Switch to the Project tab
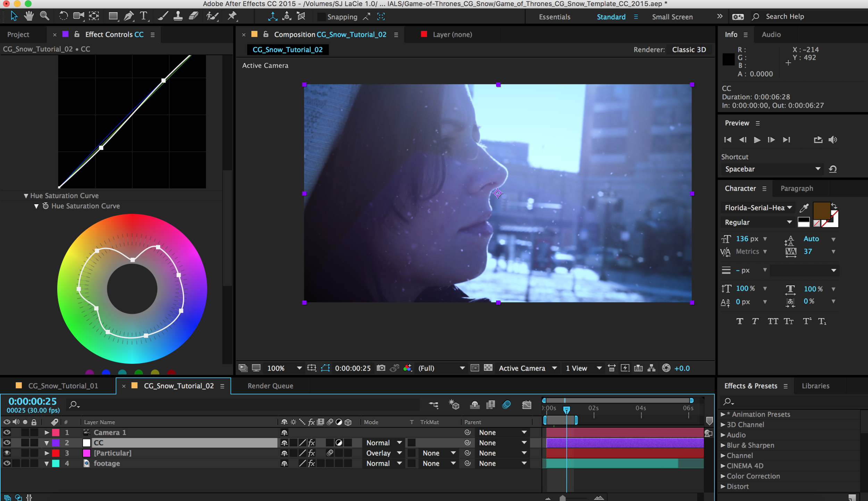 (x=18, y=34)
